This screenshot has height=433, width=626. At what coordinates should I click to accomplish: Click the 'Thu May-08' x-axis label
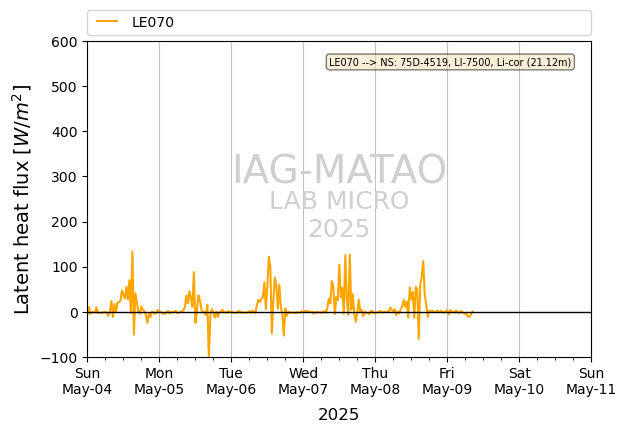[375, 381]
